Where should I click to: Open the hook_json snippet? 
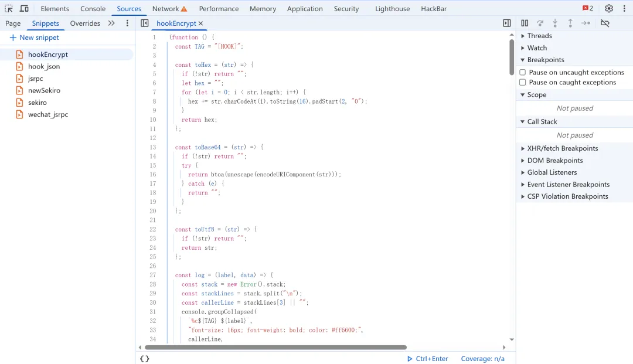click(x=44, y=66)
